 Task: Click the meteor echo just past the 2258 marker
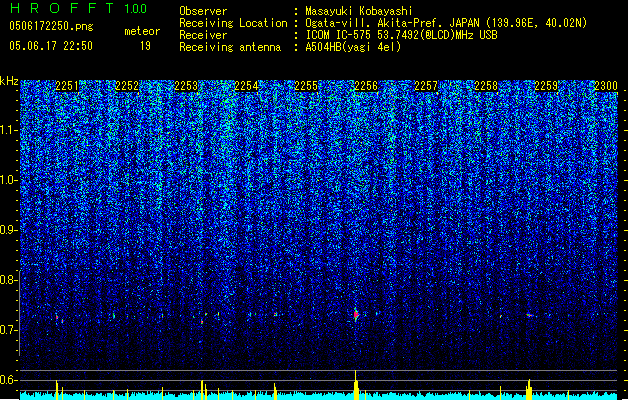[x=501, y=317]
